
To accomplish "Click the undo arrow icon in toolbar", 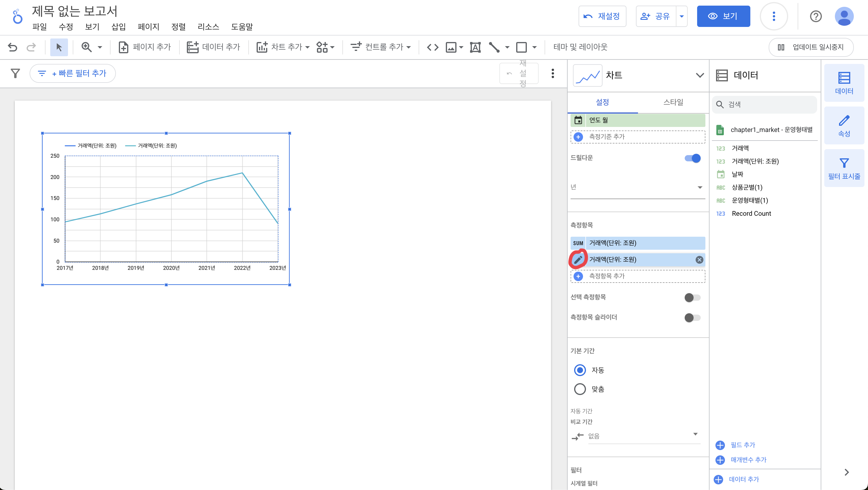I will tap(12, 47).
